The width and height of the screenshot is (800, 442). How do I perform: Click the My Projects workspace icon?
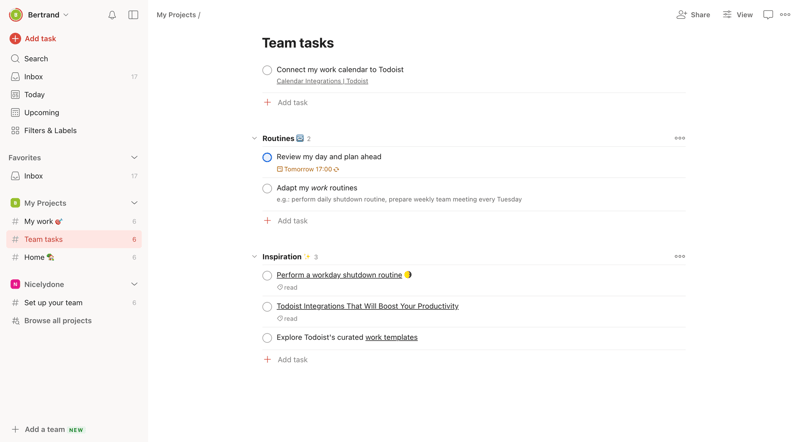tap(15, 203)
